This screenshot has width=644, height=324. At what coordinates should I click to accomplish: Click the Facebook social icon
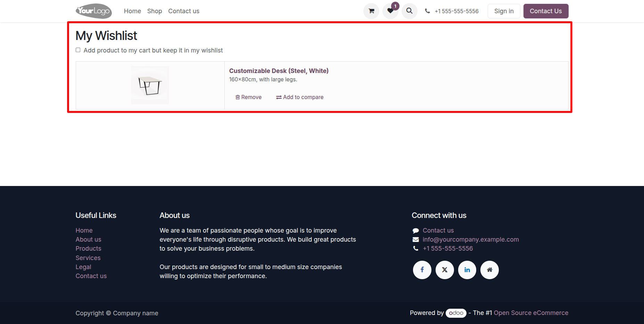point(422,270)
